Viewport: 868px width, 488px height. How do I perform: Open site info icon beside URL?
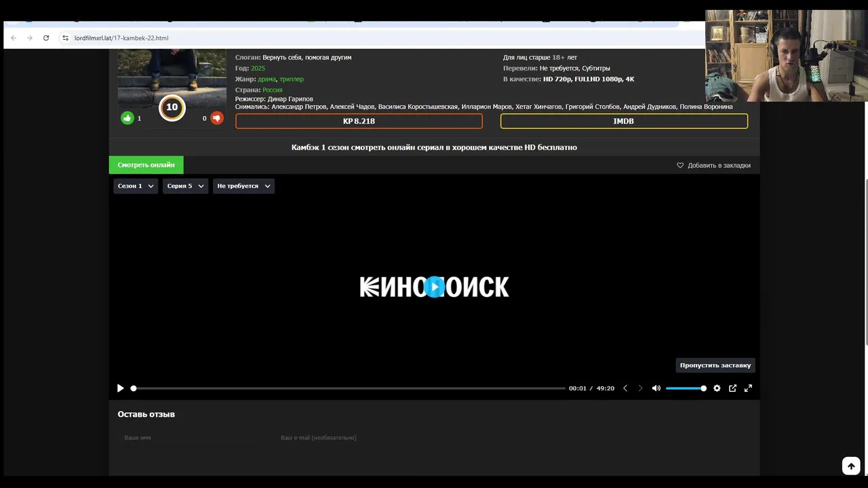[x=66, y=38]
